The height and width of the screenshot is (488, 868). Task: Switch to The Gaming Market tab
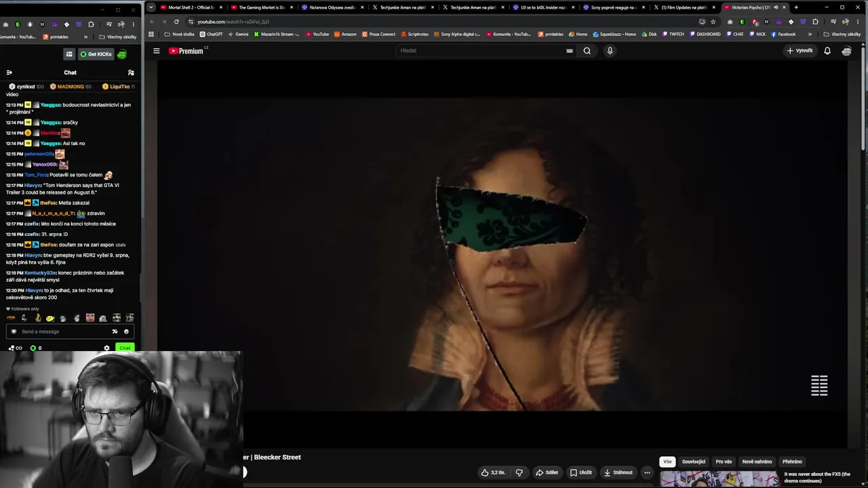coord(261,7)
